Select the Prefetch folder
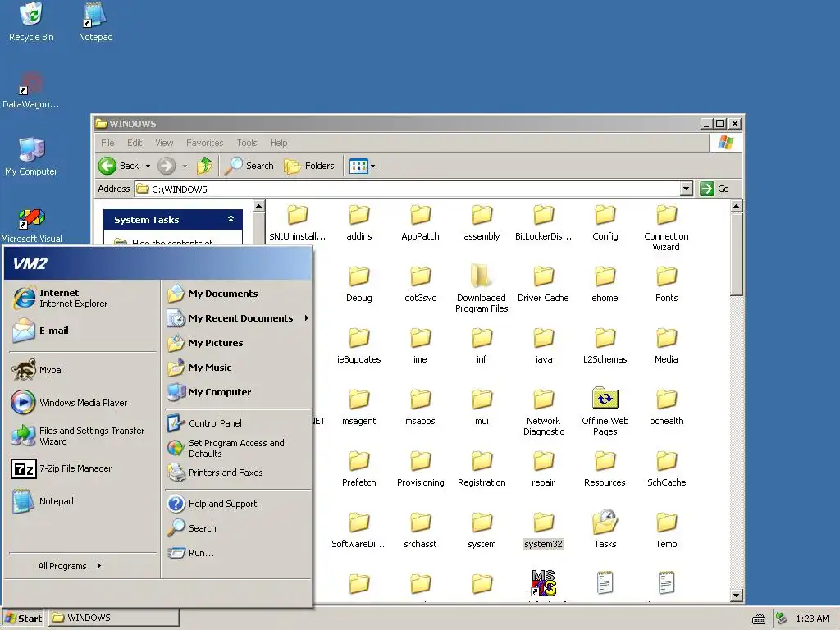The image size is (840, 630). pos(359,468)
